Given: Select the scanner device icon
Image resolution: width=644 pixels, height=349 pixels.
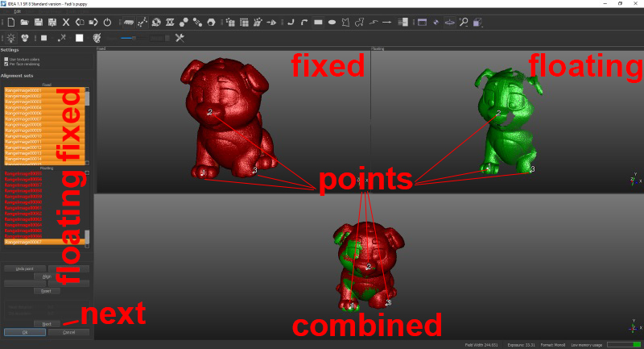Looking at the screenshot, I should click(129, 23).
